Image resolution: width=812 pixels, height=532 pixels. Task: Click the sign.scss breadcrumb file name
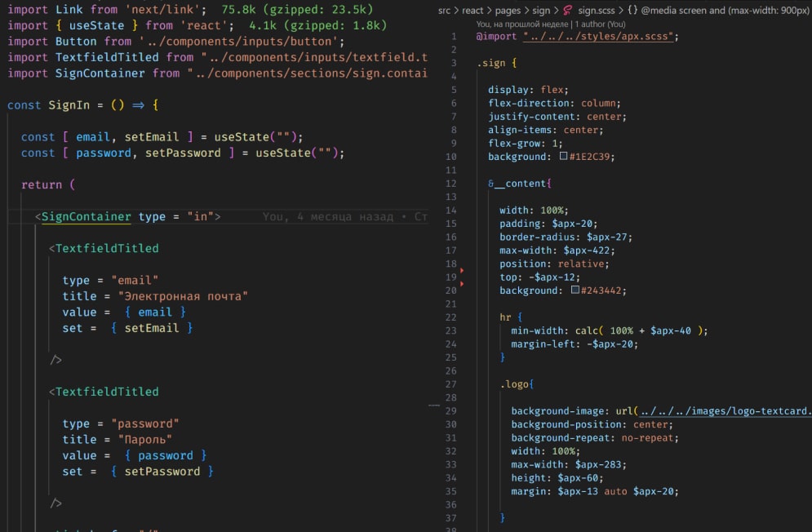pos(596,12)
